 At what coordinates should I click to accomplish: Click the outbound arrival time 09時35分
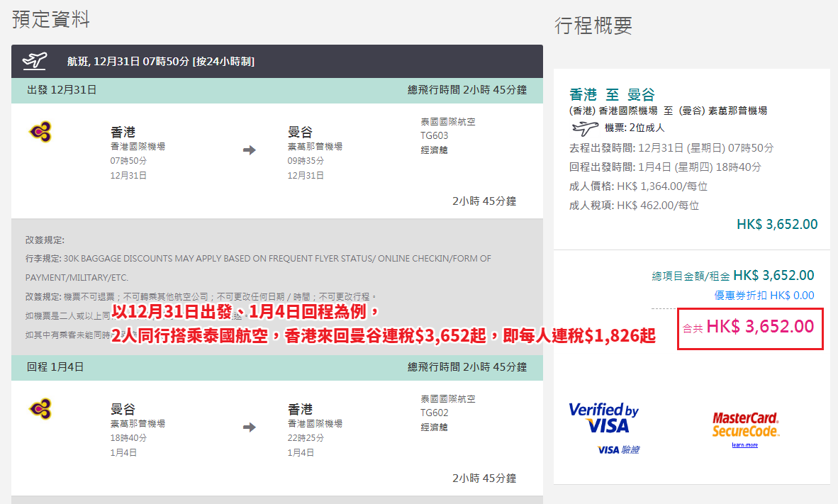(306, 161)
